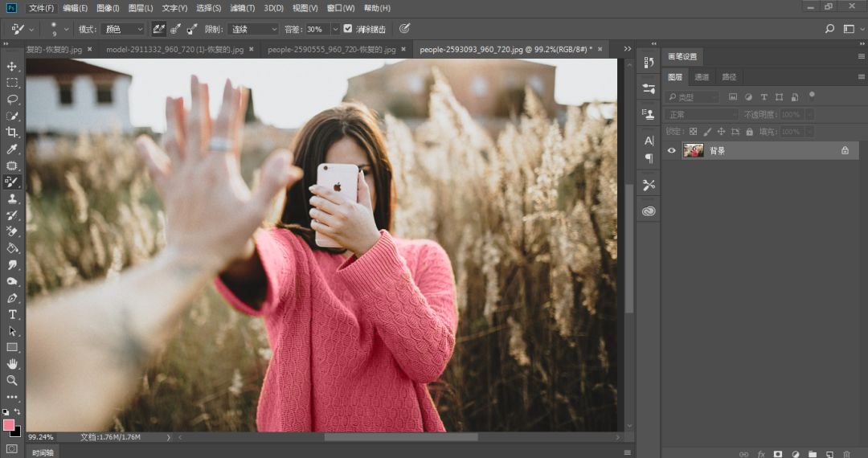Click the pink foreground color swatch
This screenshot has width=868, height=458.
[9, 424]
